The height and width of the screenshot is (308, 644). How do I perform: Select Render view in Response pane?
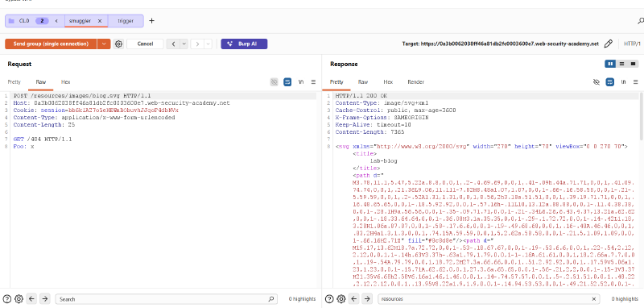click(x=415, y=81)
